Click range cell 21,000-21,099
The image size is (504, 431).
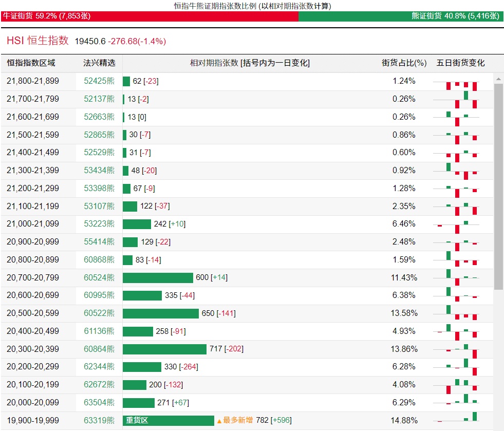tap(33, 223)
